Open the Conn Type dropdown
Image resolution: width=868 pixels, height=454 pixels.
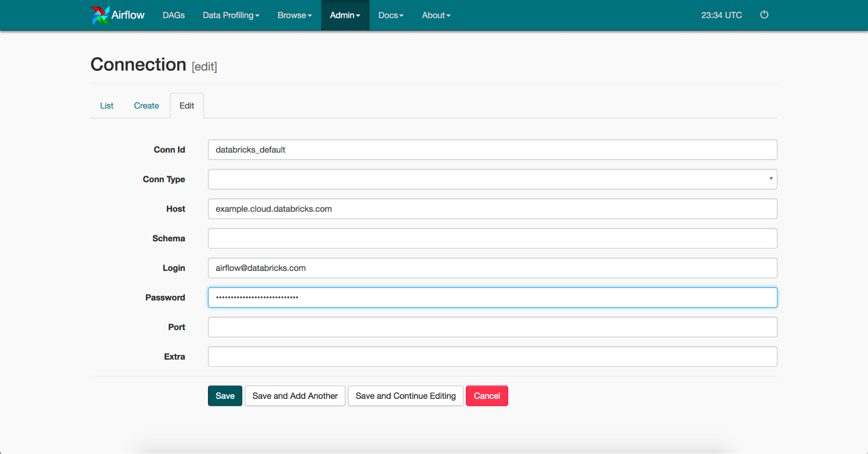[492, 179]
